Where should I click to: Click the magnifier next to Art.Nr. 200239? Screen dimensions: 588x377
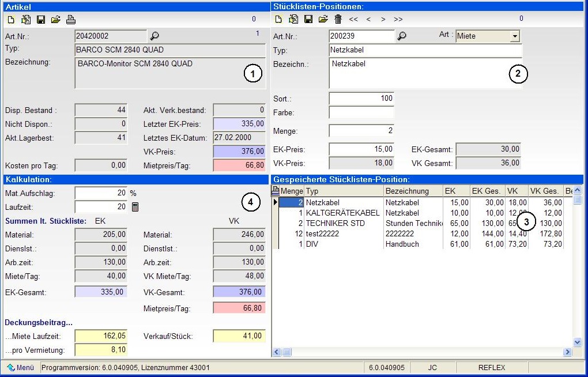click(x=402, y=36)
